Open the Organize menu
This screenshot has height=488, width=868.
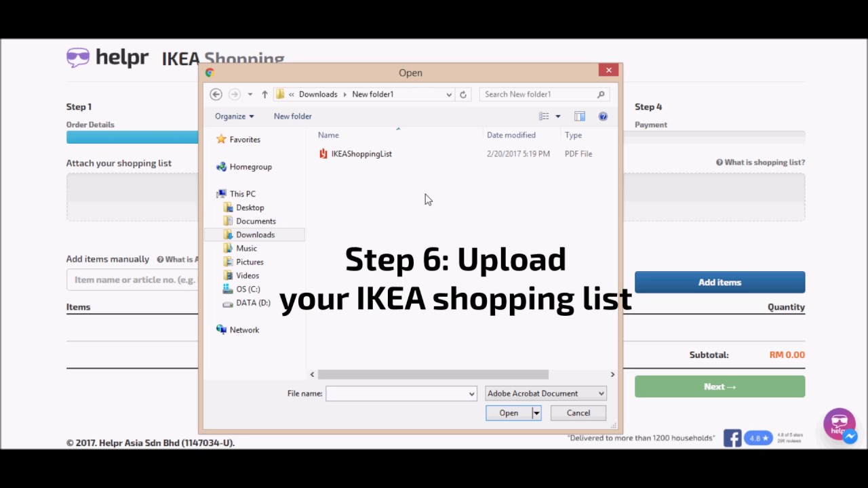234,117
